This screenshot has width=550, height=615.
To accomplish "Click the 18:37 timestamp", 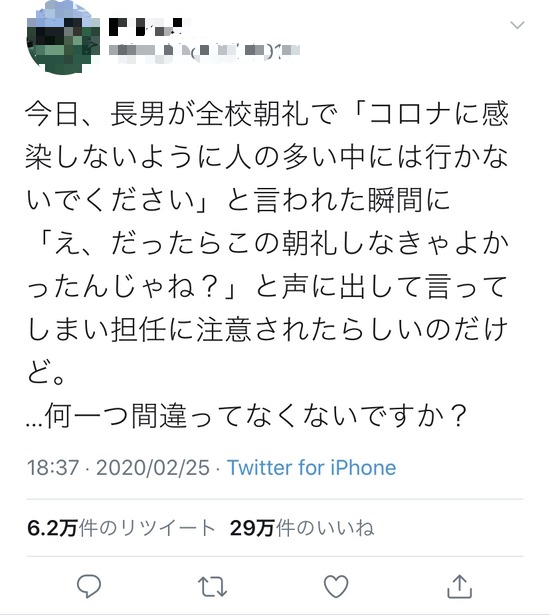I will 53,468.
